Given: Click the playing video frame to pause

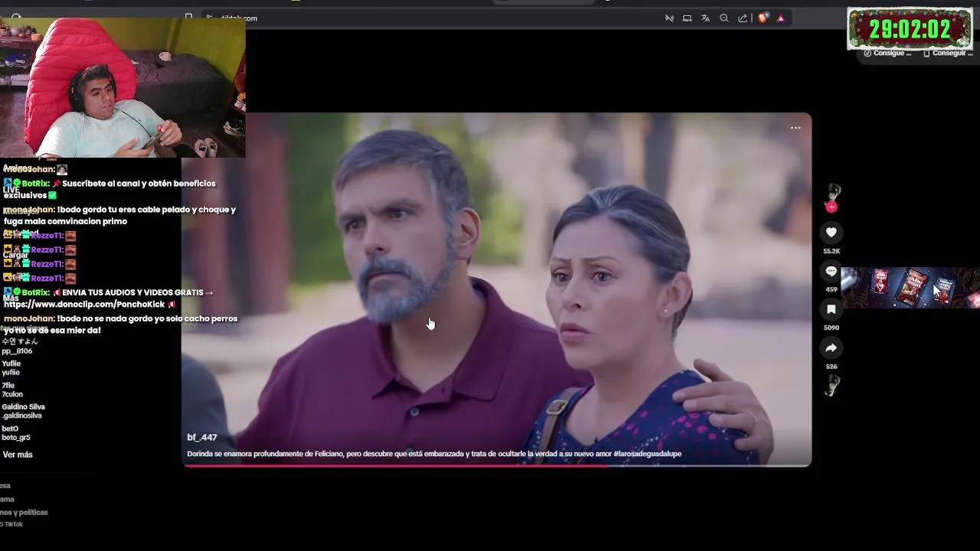Looking at the screenshot, I should tap(496, 289).
